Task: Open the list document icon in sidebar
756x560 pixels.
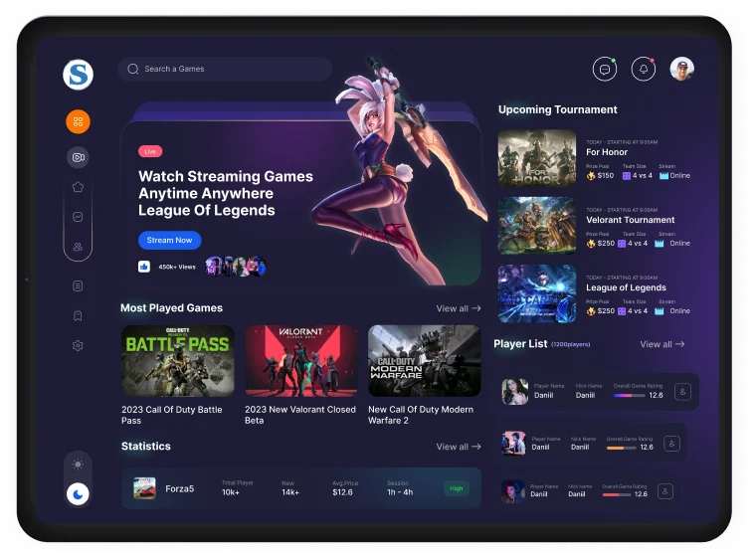Action: point(78,286)
